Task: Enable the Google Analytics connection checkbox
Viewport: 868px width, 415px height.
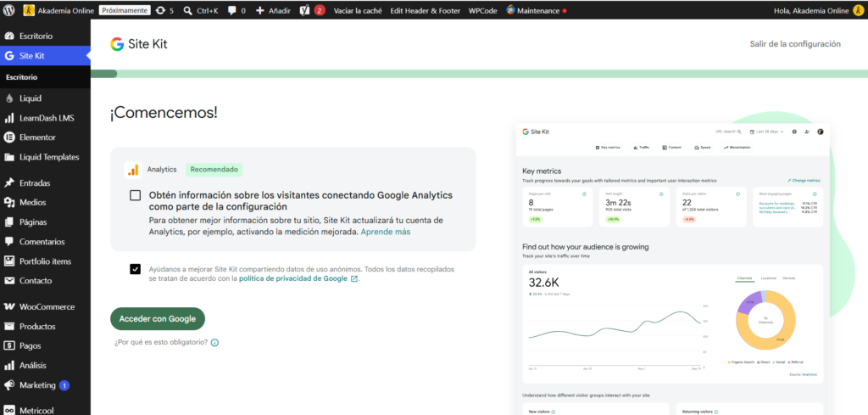Action: pos(135,195)
